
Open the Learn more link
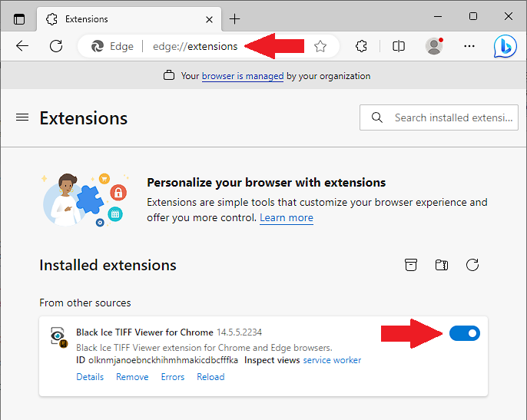[287, 218]
